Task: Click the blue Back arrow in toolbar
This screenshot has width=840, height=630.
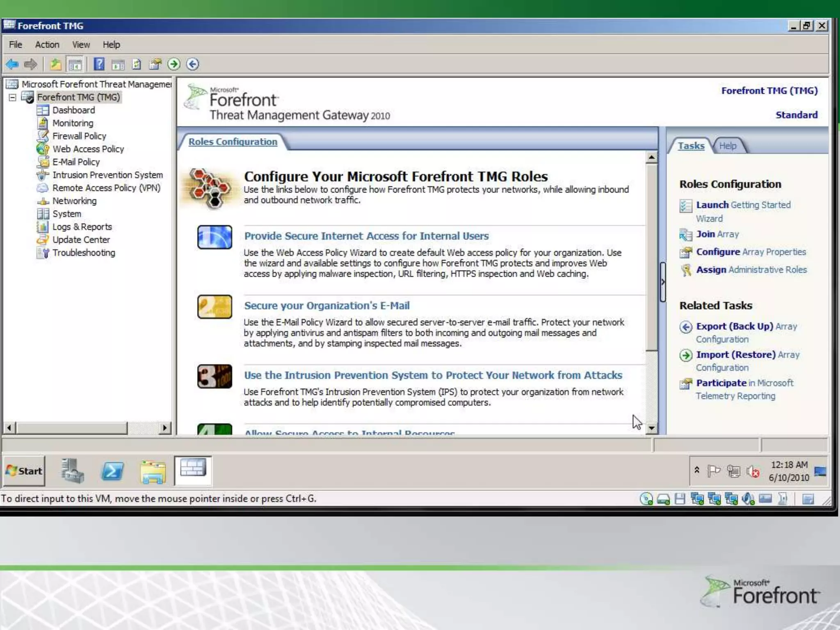Action: coord(12,64)
